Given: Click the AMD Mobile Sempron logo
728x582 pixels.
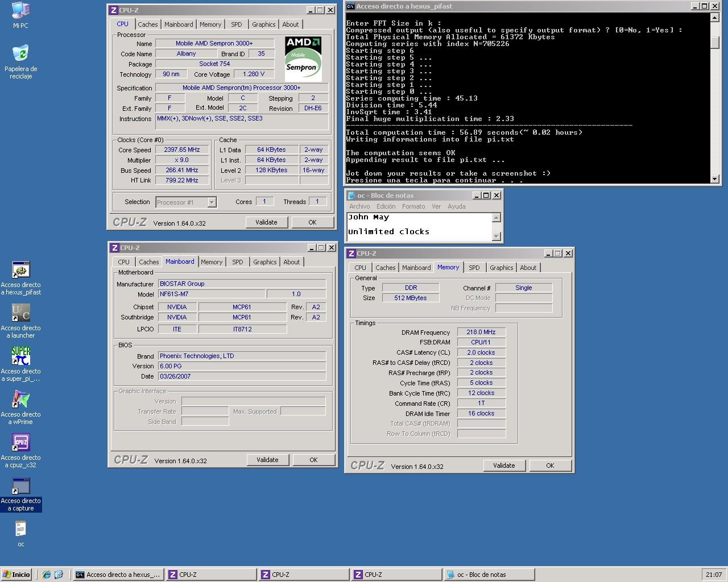Looking at the screenshot, I should (x=303, y=59).
